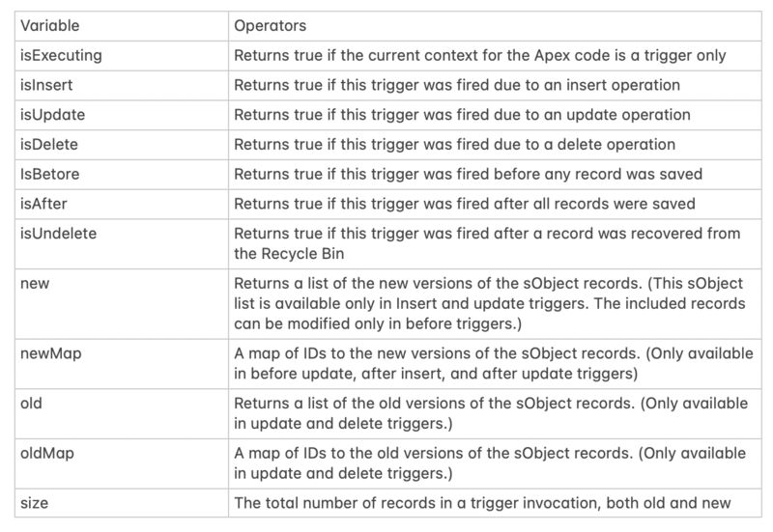Click the Operators column header cell
The width and height of the screenshot is (773, 532).
click(x=495, y=26)
